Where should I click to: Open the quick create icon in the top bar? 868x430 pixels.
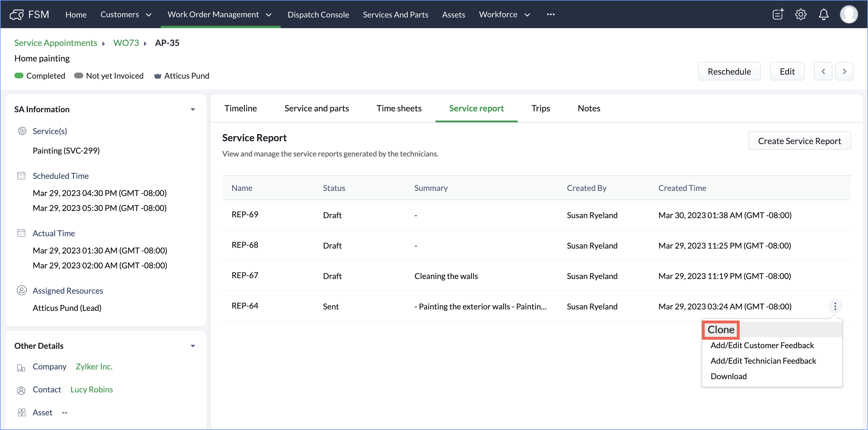(778, 14)
